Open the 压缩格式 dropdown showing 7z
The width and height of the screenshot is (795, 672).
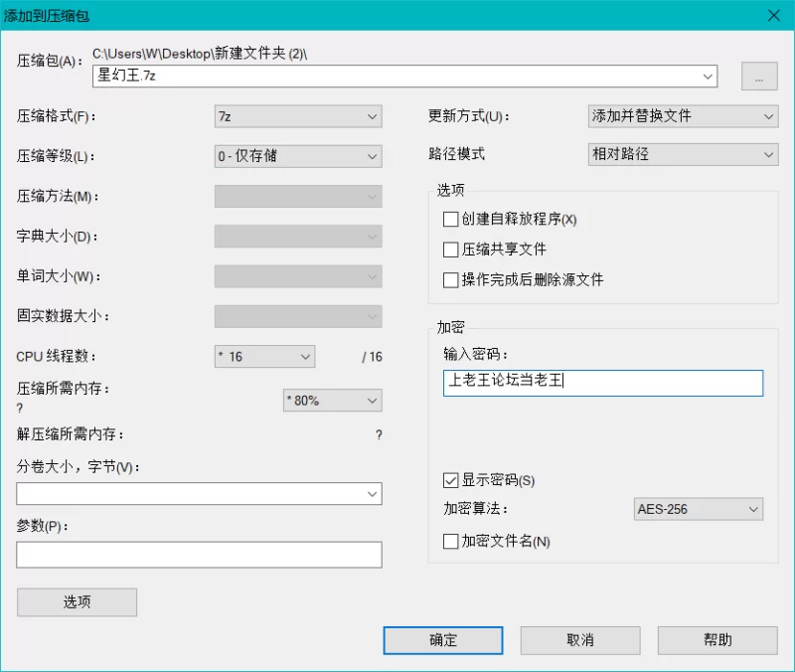[298, 116]
